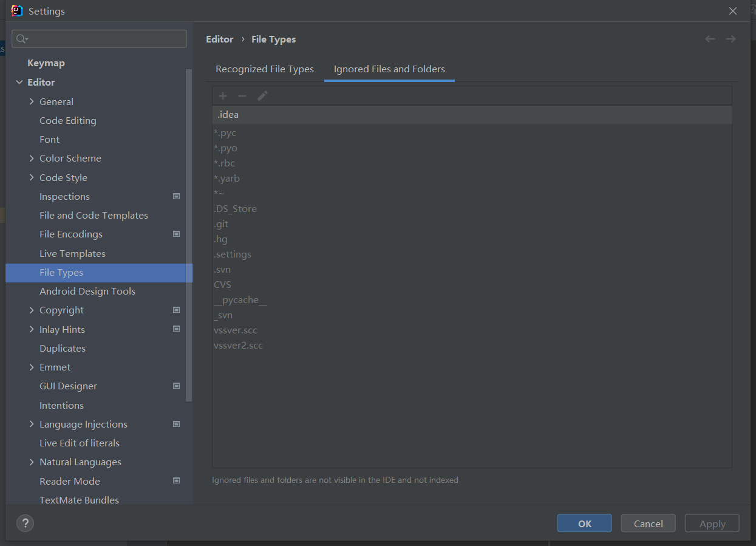The width and height of the screenshot is (756, 546).
Task: Expand the Color Scheme node
Action: (32, 158)
